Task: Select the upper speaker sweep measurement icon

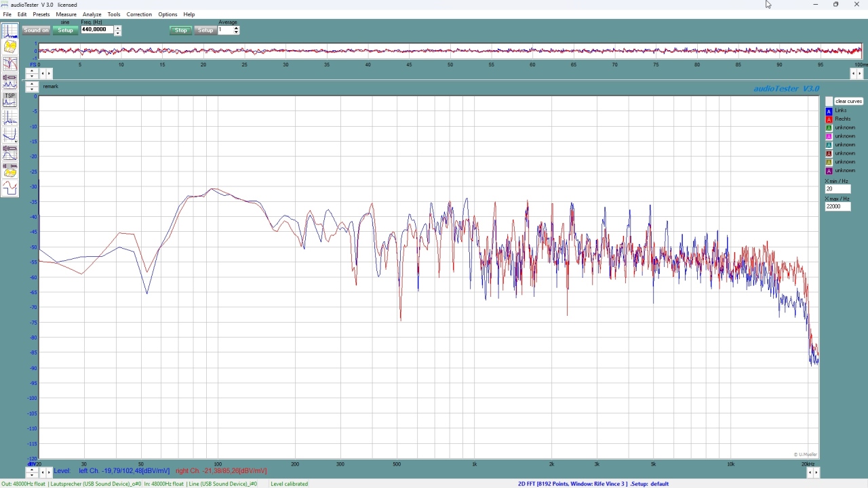Action: point(10,81)
